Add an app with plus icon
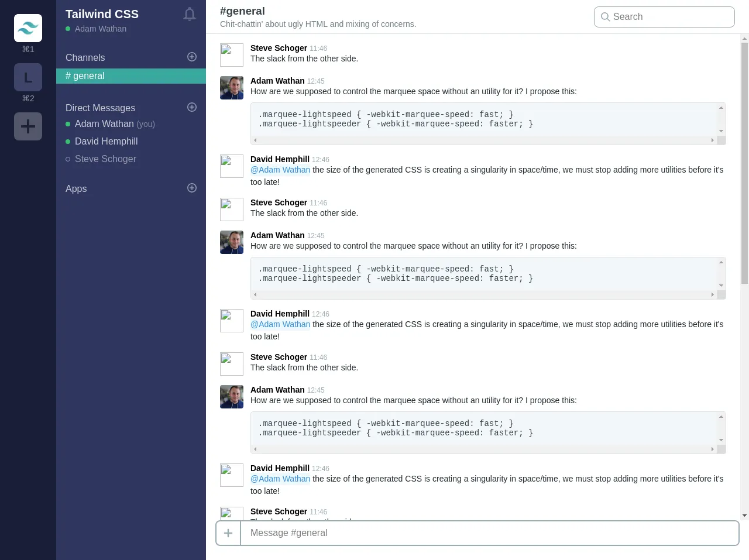 [191, 188]
